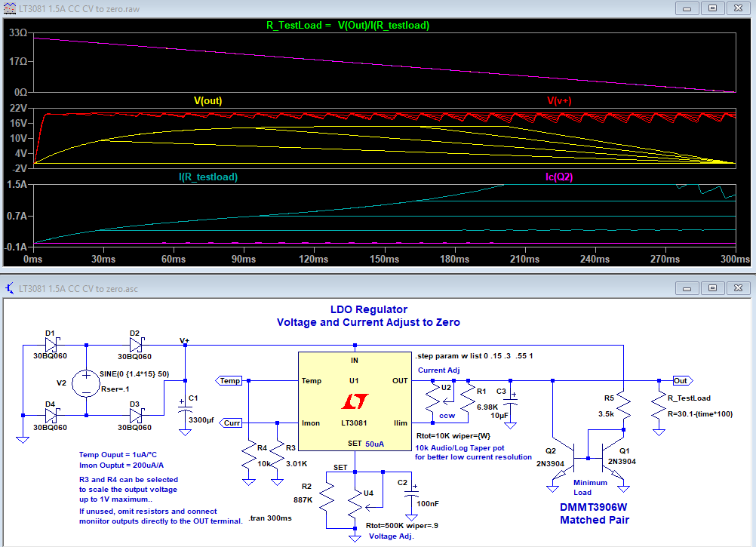Close the LT3081 .asc schematic window

click(738, 288)
